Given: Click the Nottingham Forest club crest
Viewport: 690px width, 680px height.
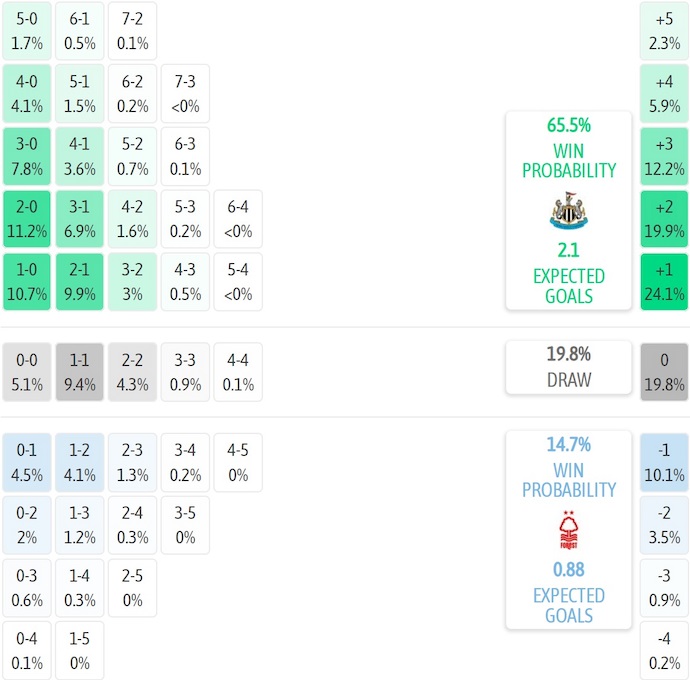Looking at the screenshot, I should 568,532.
